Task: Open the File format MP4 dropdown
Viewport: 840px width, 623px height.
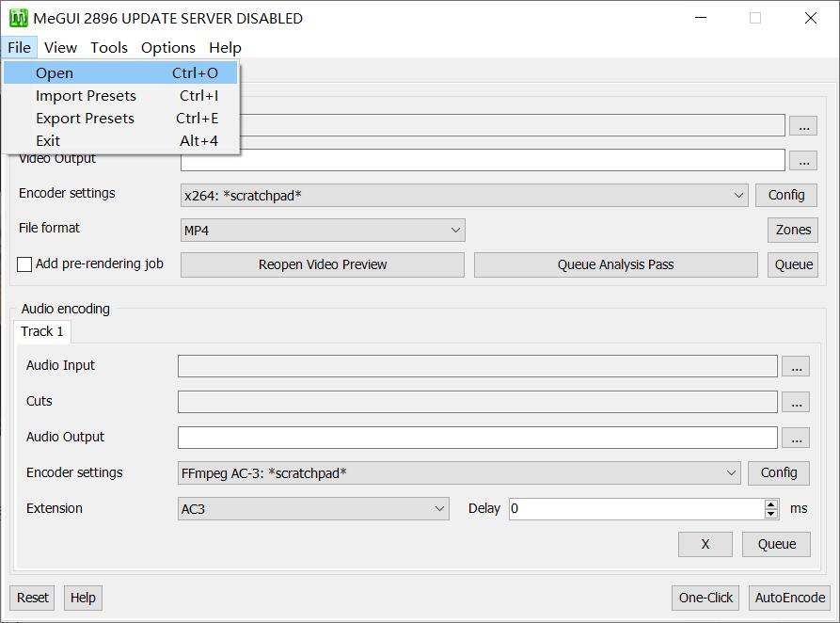Action: point(455,230)
